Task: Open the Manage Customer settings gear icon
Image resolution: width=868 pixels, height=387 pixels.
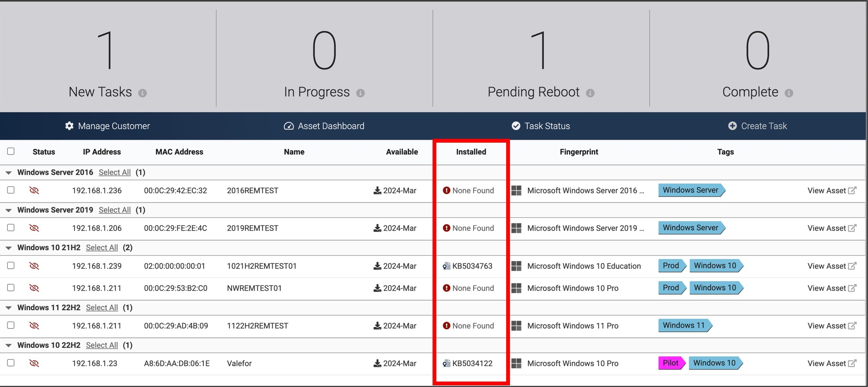Action: [69, 126]
